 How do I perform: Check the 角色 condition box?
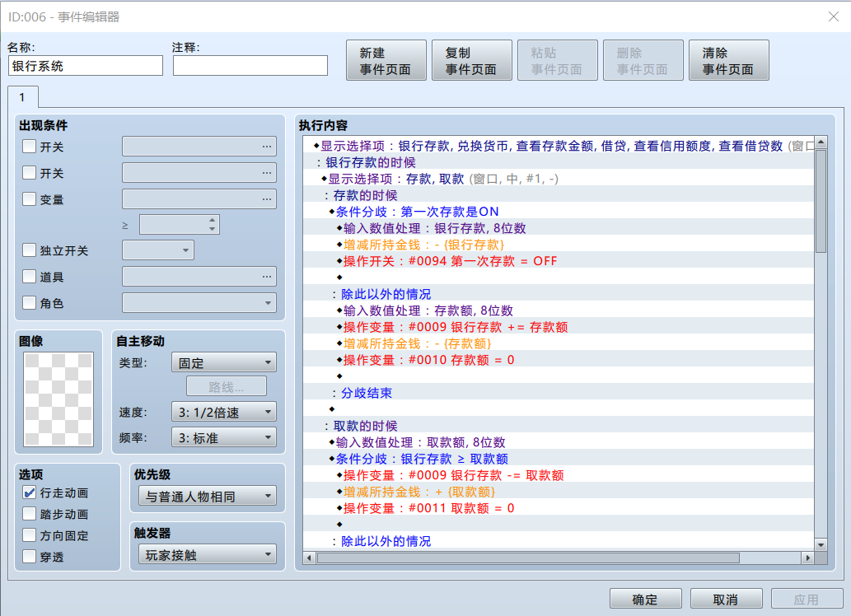click(30, 303)
